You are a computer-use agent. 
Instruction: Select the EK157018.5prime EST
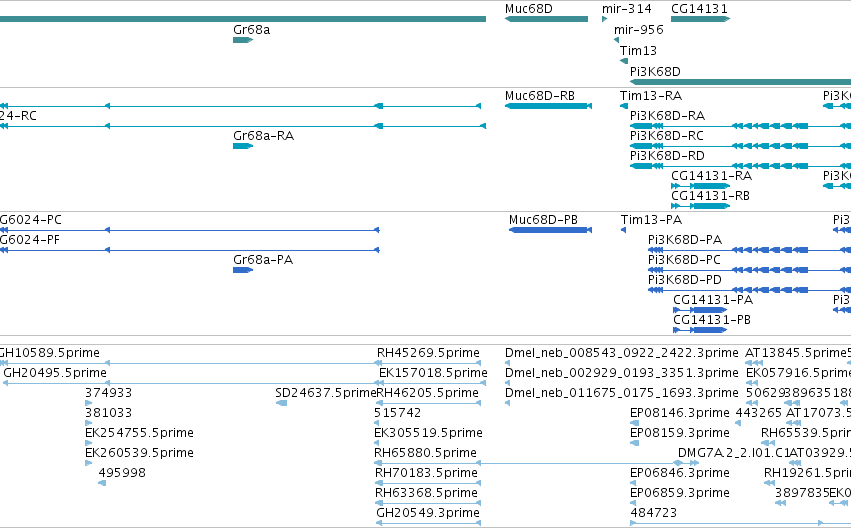coord(433,373)
